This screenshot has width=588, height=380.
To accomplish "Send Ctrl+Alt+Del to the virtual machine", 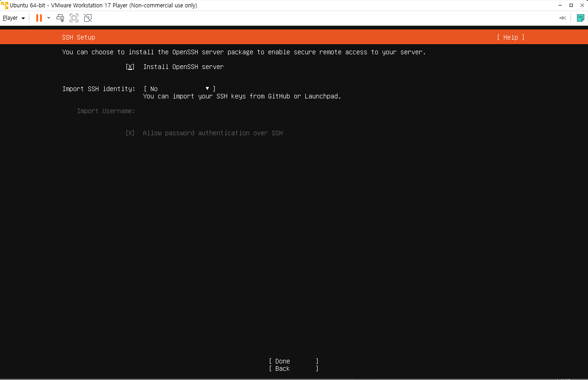I will coord(60,18).
